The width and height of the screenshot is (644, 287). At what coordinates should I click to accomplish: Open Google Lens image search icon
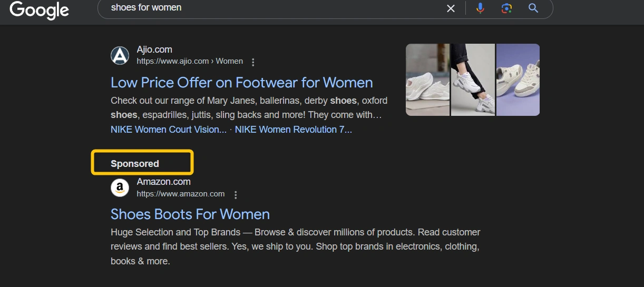point(506,8)
